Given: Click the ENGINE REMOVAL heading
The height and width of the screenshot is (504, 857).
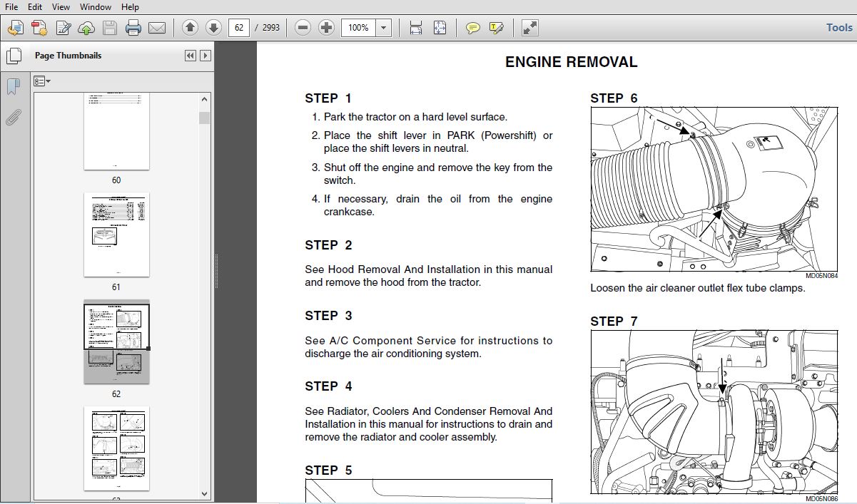Looking at the screenshot, I should pyautogui.click(x=571, y=62).
